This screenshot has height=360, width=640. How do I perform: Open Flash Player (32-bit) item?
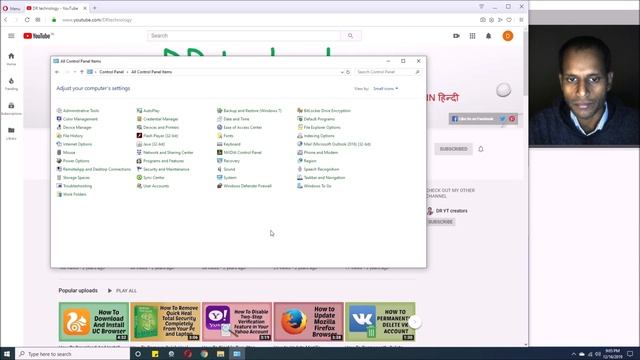pyautogui.click(x=158, y=136)
